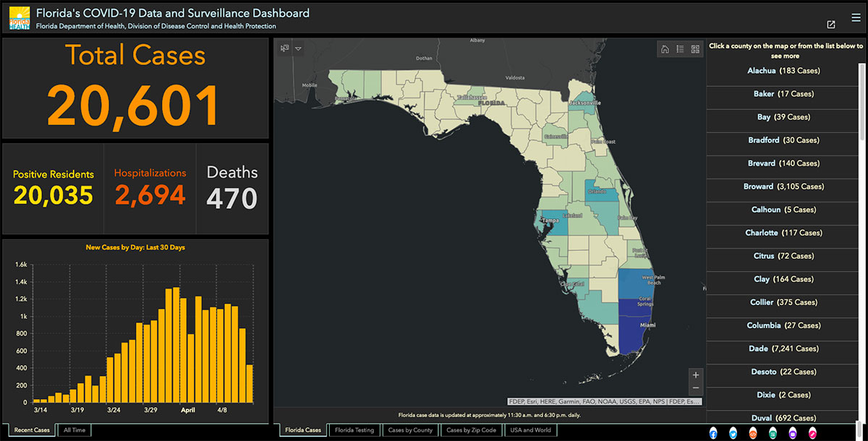Choose Dade county from the list
868x441 pixels.
(784, 348)
